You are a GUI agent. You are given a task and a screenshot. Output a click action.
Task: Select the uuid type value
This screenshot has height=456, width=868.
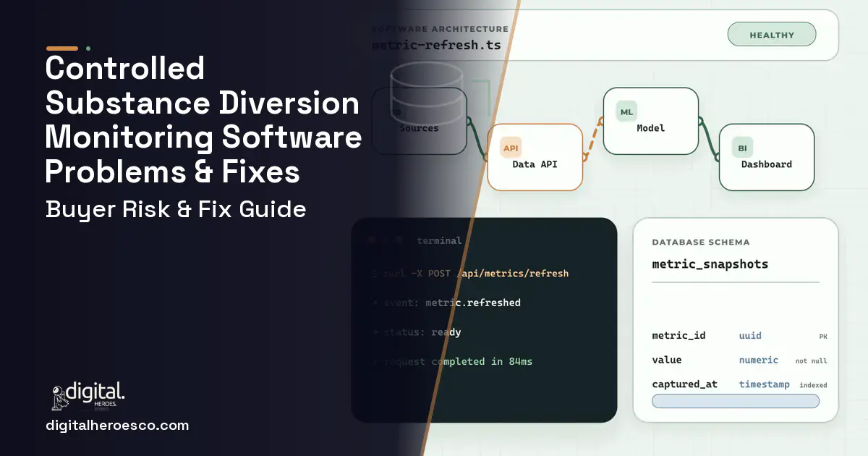pyautogui.click(x=750, y=336)
